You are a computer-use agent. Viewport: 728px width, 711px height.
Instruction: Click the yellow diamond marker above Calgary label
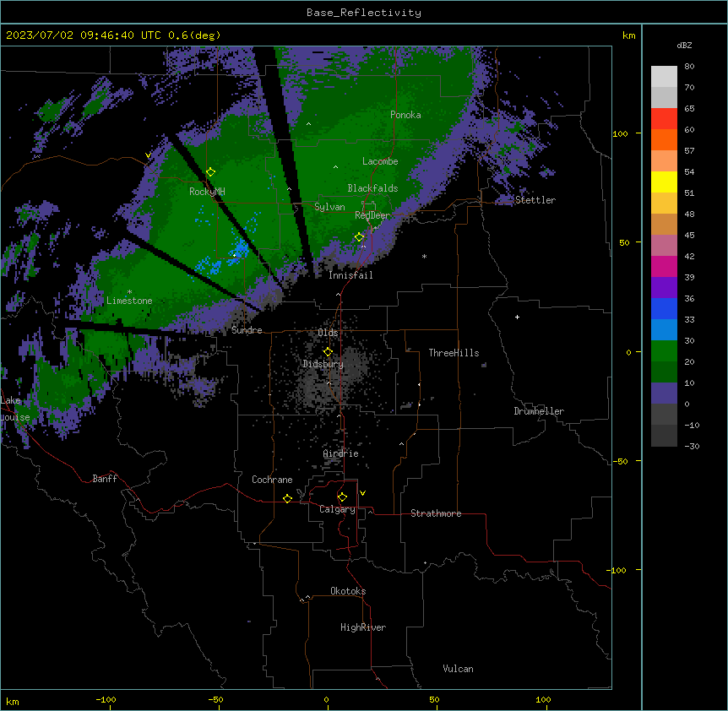pos(342,497)
